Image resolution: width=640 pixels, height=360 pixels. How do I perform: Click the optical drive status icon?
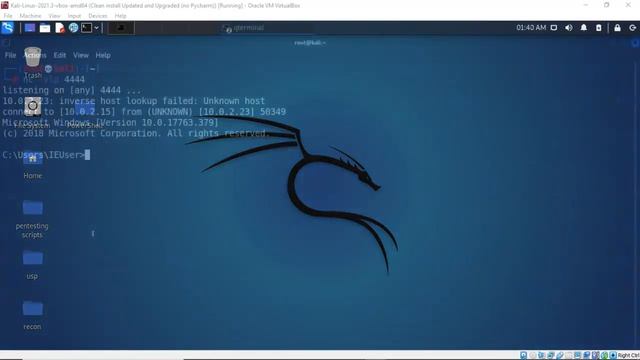(533, 356)
